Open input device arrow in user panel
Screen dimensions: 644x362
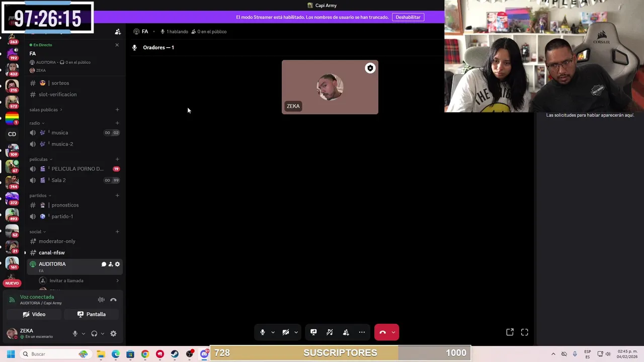click(84, 333)
